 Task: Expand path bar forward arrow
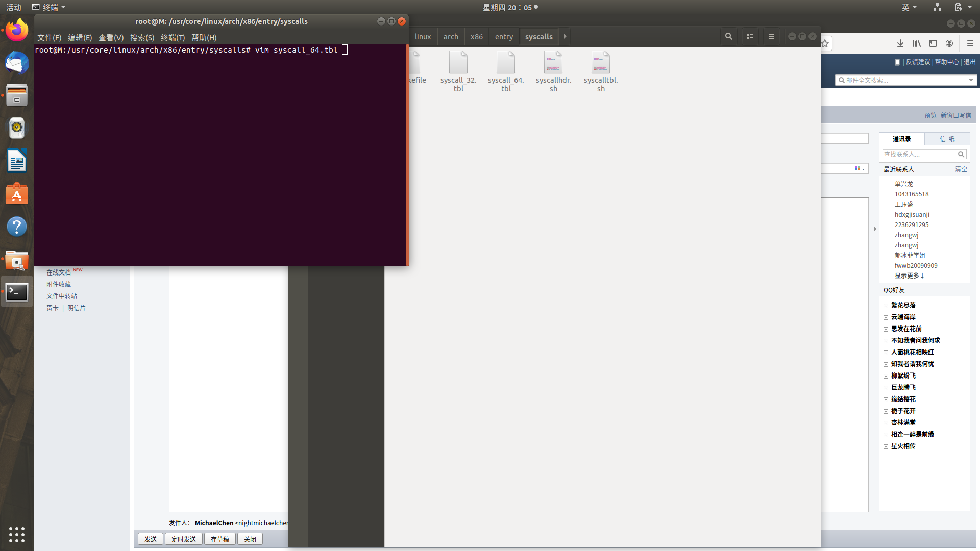click(565, 37)
